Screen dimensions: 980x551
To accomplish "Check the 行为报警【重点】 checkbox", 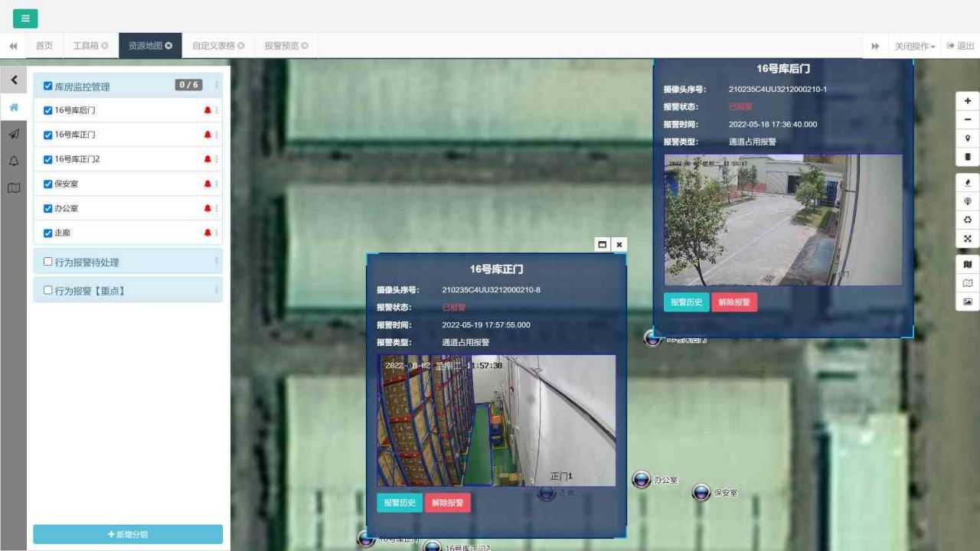I will [48, 290].
